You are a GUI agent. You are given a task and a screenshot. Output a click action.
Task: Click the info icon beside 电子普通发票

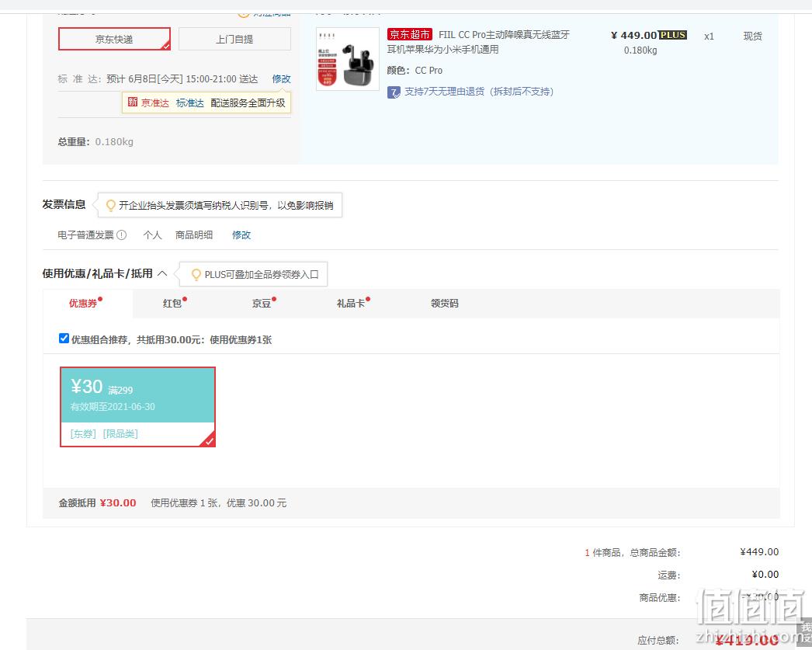click(121, 235)
